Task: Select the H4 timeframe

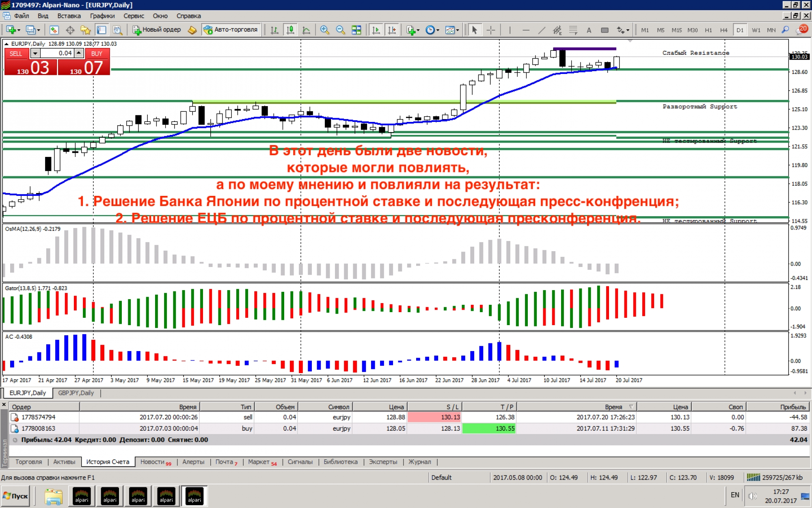Action: pyautogui.click(x=723, y=30)
